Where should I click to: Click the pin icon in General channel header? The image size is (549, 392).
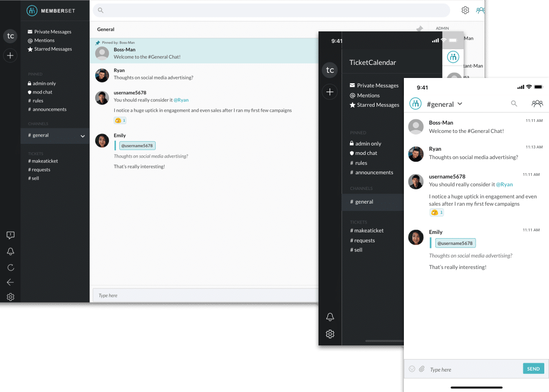pyautogui.click(x=419, y=29)
